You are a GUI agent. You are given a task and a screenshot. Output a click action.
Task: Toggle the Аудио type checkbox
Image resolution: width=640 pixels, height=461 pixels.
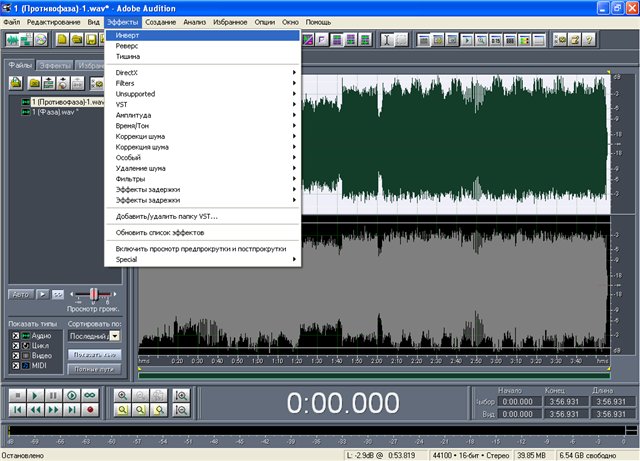pos(14,337)
